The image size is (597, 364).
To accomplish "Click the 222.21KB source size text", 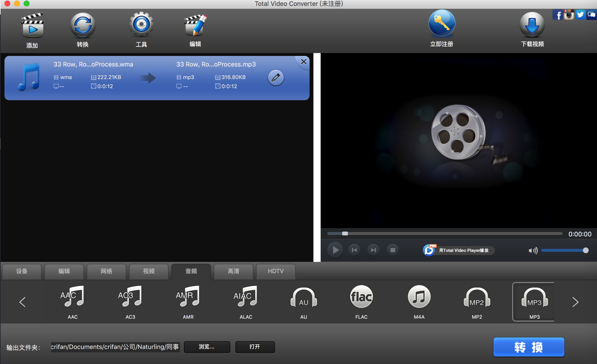I will pos(109,77).
